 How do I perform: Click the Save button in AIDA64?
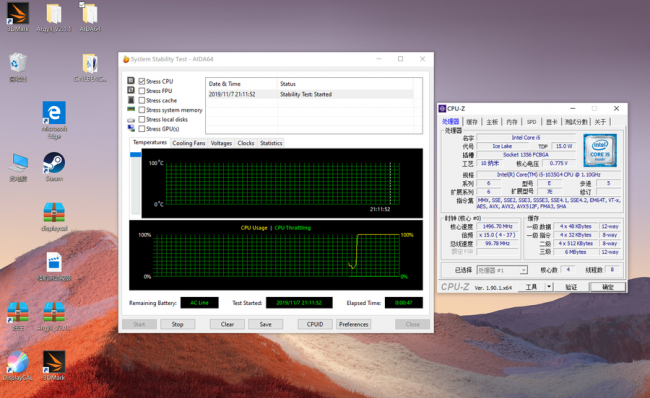click(x=266, y=324)
